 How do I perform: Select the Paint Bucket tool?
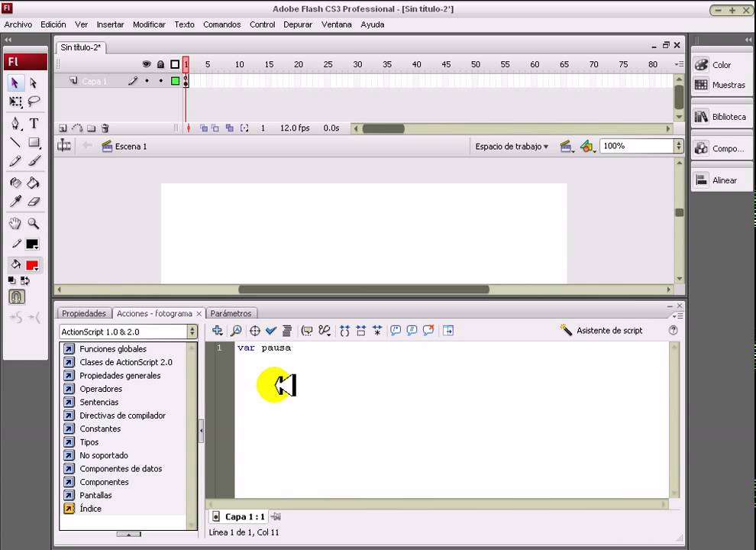(34, 183)
